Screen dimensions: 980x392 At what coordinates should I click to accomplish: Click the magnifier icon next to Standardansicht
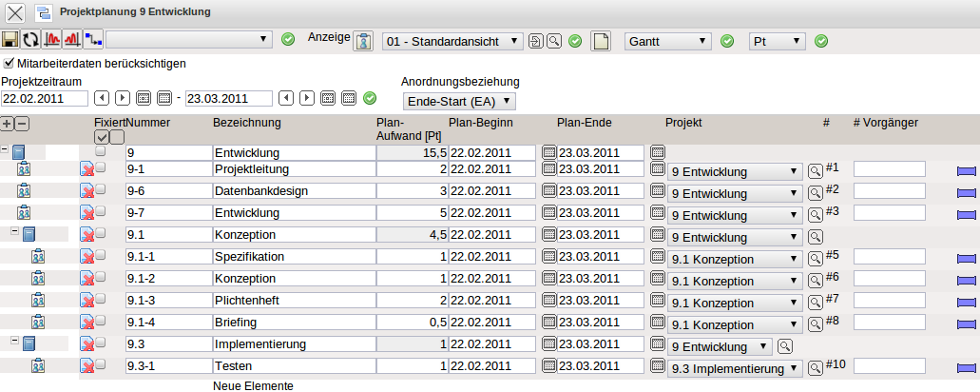pyautogui.click(x=554, y=41)
